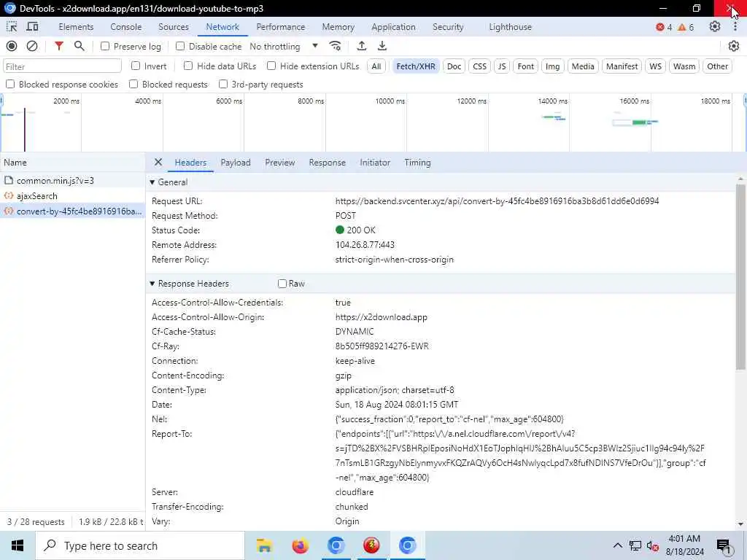Select the ajaxSearch request row

(x=72, y=195)
